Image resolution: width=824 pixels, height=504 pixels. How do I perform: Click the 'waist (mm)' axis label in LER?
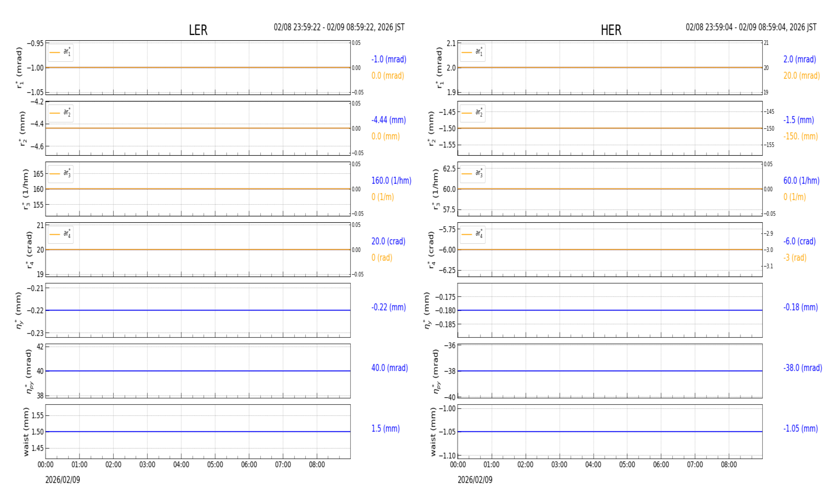point(26,432)
